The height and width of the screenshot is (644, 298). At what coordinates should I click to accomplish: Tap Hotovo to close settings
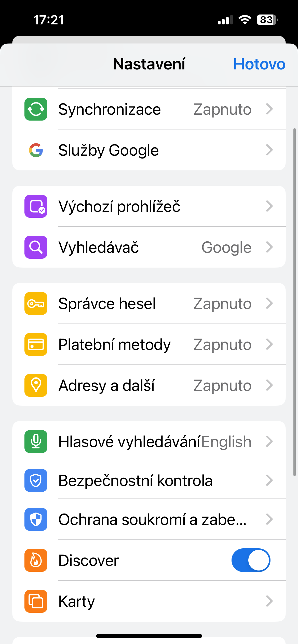(x=259, y=64)
